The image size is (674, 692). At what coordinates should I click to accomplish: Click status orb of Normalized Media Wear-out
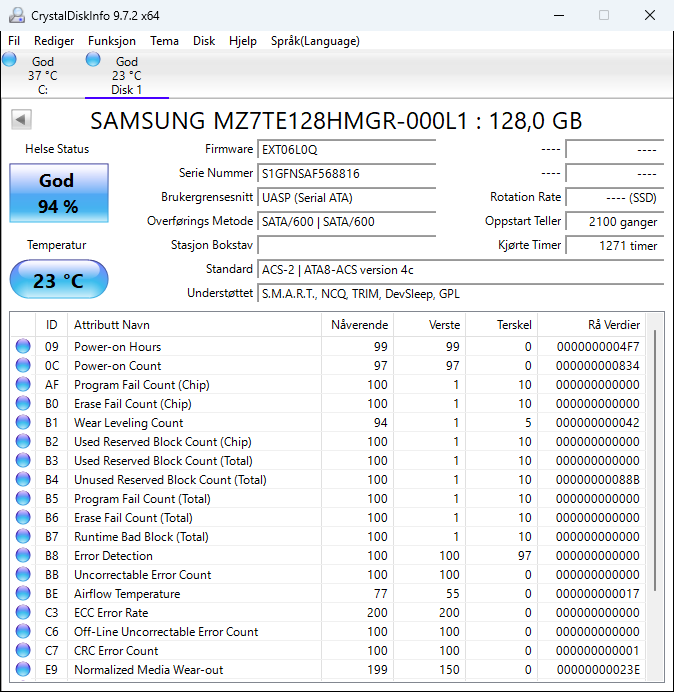pos(23,669)
